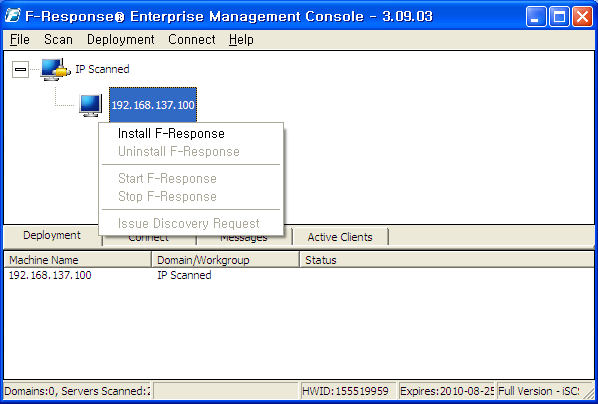Switch to the Connect tab
The width and height of the screenshot is (598, 404).
pos(149,239)
